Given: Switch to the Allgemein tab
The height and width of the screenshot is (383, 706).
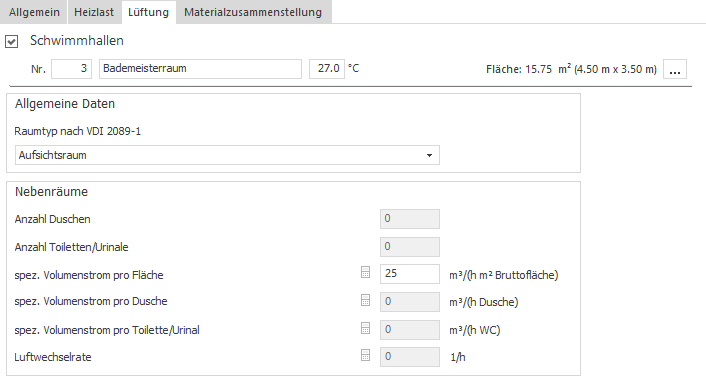Looking at the screenshot, I should pos(34,12).
